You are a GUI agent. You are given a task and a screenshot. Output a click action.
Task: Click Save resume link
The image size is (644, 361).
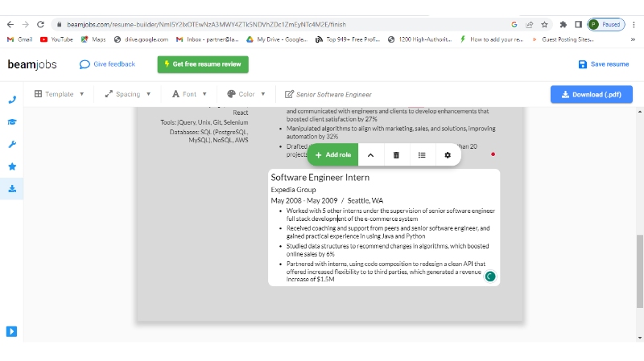coord(604,64)
